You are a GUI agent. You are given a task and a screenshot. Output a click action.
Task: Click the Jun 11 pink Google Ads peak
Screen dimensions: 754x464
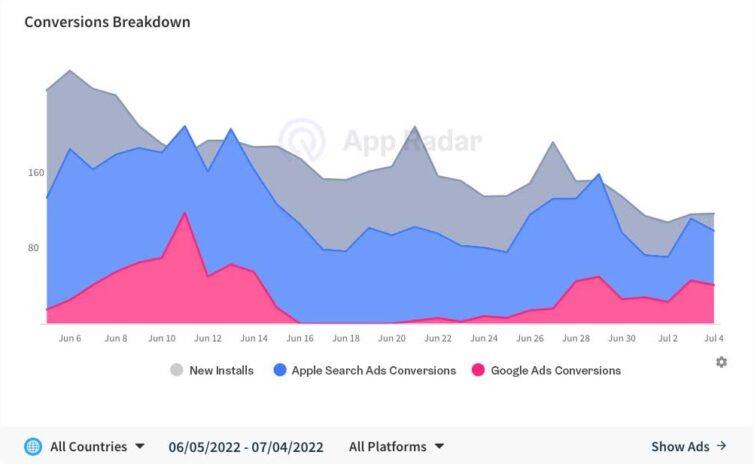pyautogui.click(x=185, y=213)
